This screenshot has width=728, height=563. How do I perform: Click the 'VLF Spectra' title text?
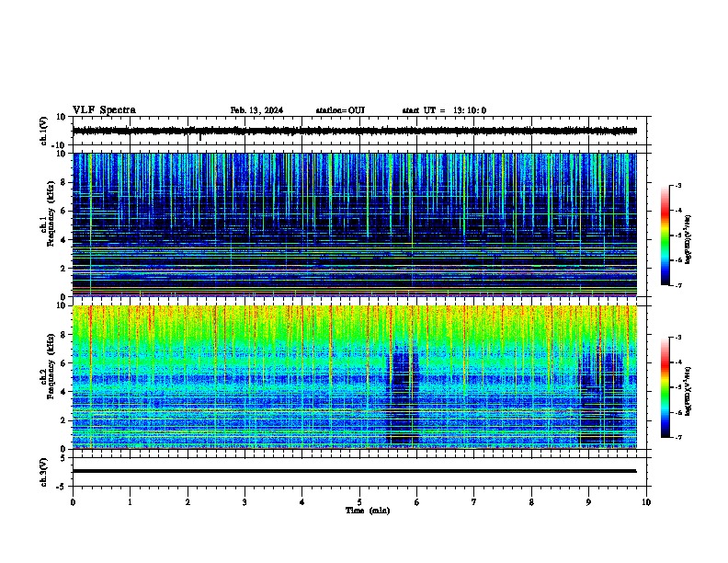pyautogui.click(x=104, y=110)
